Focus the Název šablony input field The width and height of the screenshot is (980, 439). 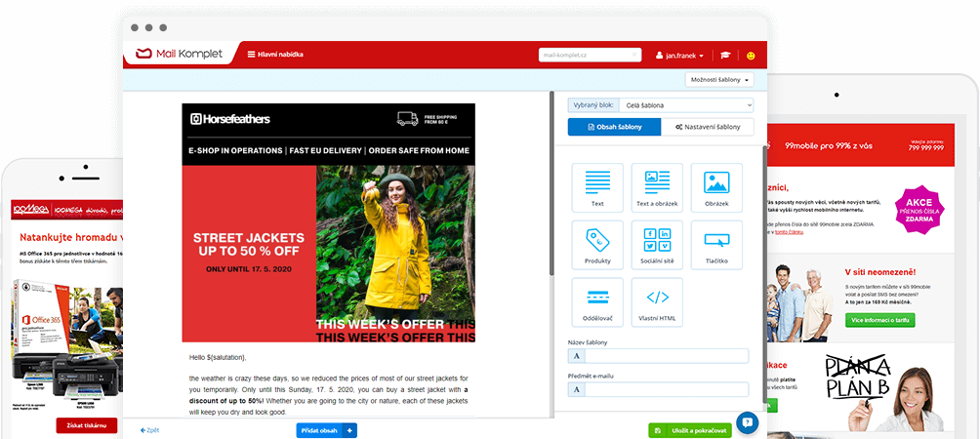[658, 356]
